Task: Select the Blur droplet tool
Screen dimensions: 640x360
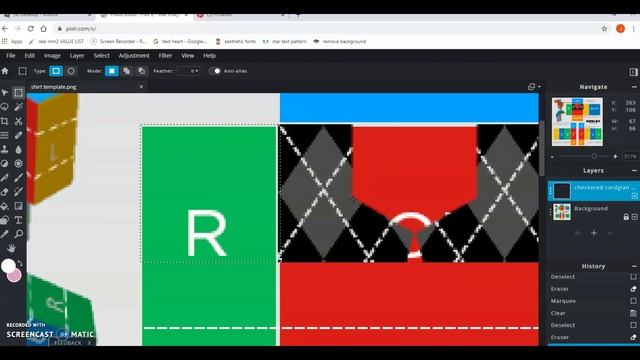Action: click(18, 149)
